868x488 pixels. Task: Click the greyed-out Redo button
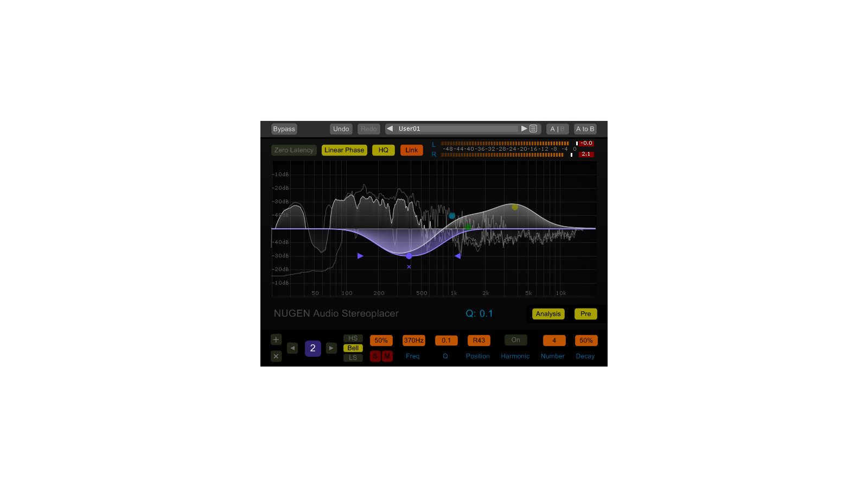(368, 129)
